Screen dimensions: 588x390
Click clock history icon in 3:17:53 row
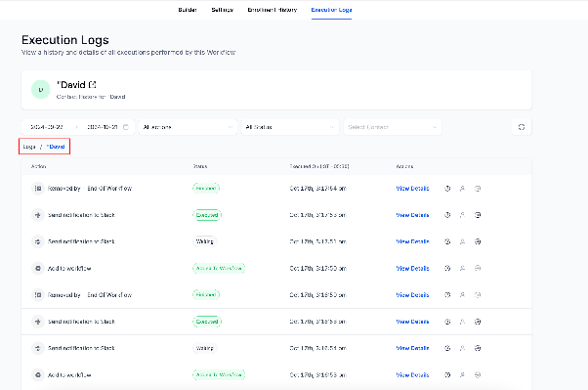click(447, 215)
